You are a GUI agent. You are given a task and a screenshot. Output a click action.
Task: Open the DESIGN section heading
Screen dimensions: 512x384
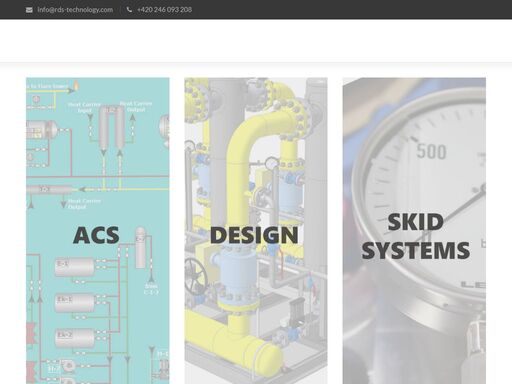(254, 235)
